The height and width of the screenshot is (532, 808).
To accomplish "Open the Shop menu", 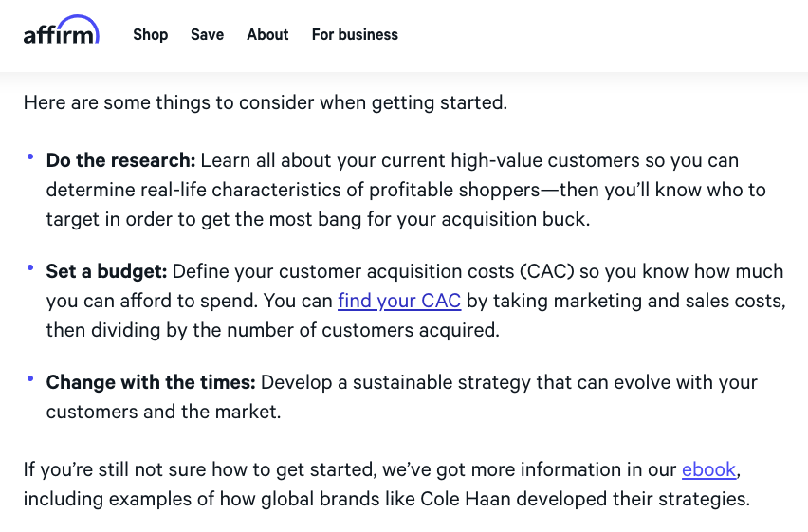I will [150, 35].
